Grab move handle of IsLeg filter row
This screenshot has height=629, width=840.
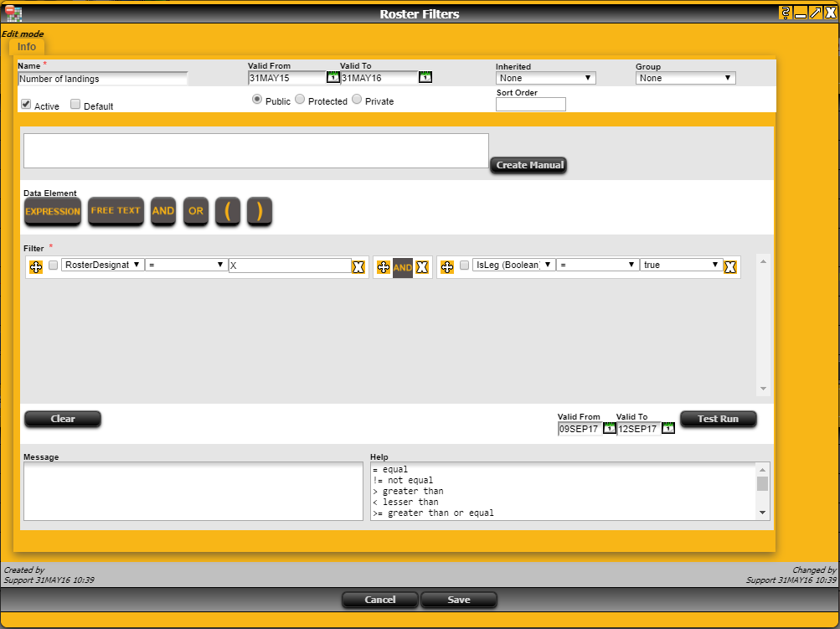(x=447, y=267)
